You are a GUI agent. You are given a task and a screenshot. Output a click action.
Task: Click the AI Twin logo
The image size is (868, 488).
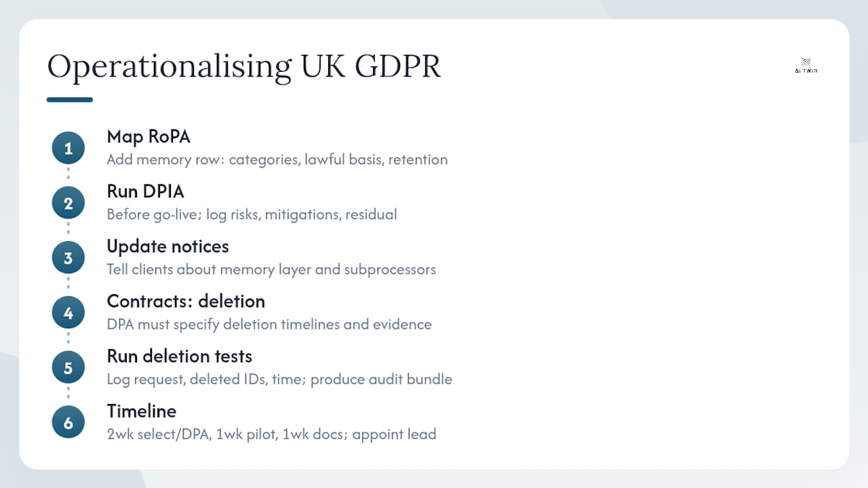[806, 66]
